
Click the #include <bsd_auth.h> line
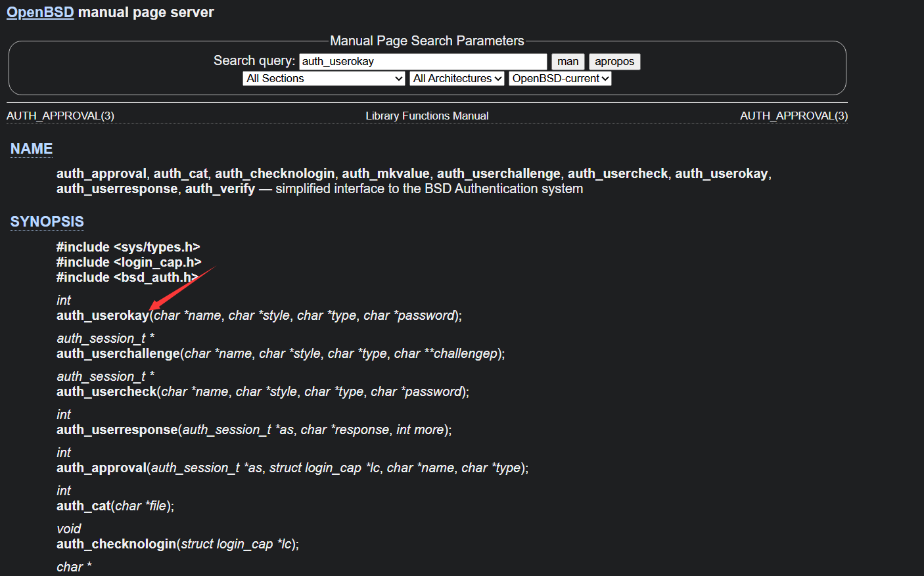[127, 278]
